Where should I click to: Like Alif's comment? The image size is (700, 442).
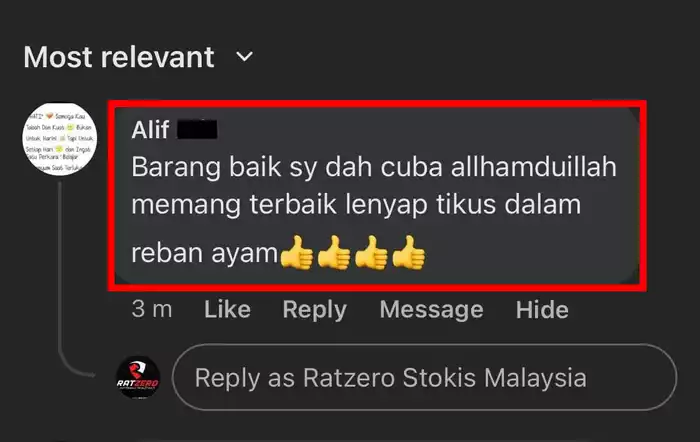coord(227,309)
